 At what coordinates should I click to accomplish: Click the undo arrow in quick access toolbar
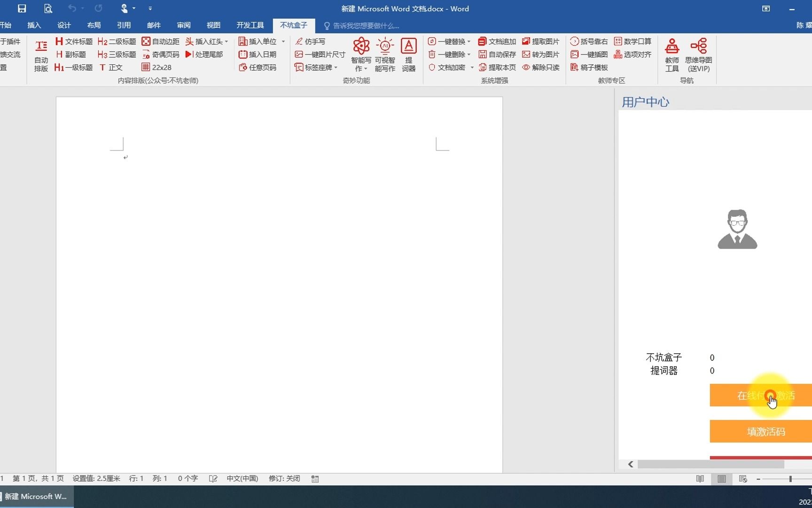click(x=72, y=8)
